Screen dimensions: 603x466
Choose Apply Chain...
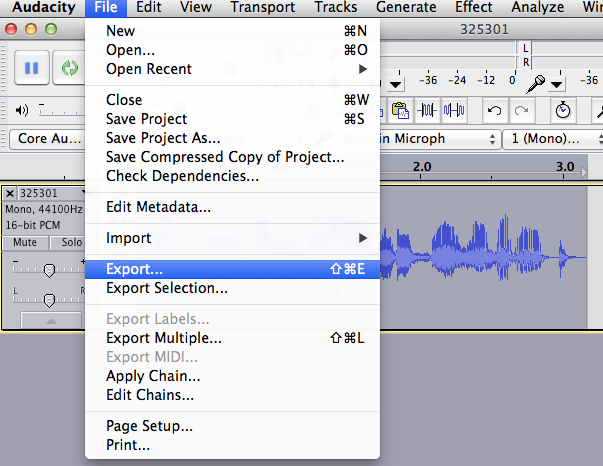[232, 376]
